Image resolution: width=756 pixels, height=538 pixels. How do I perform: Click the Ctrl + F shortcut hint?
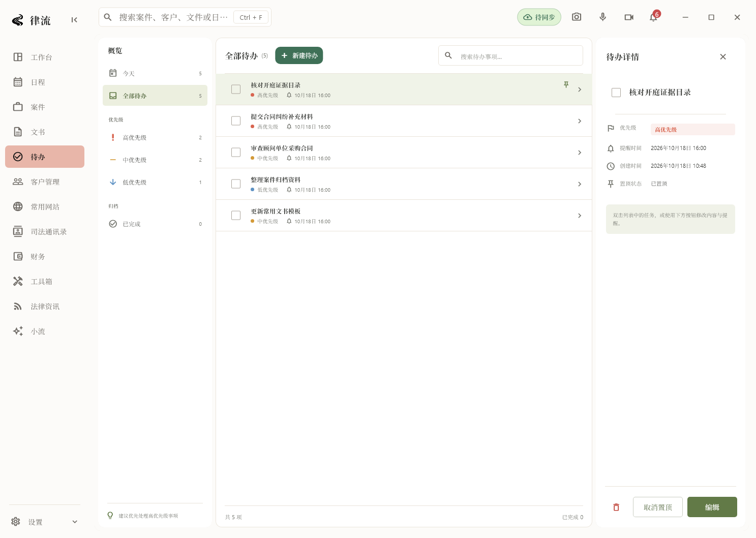coord(251,17)
